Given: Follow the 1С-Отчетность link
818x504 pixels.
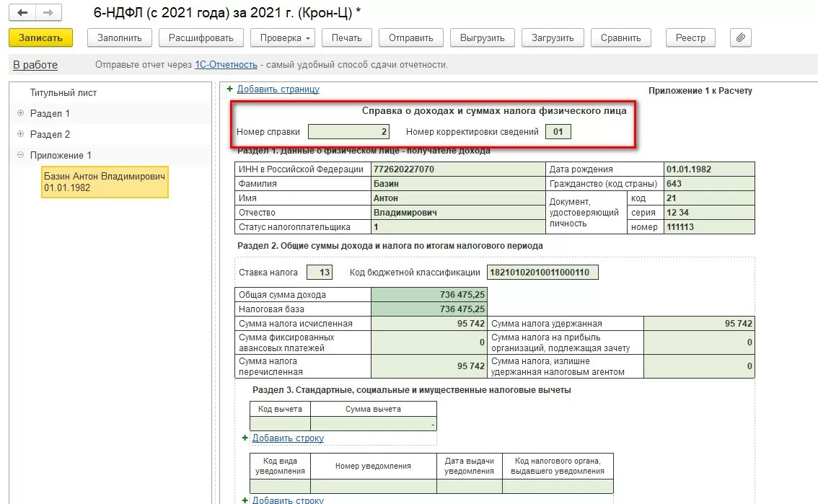Looking at the screenshot, I should pos(226,65).
